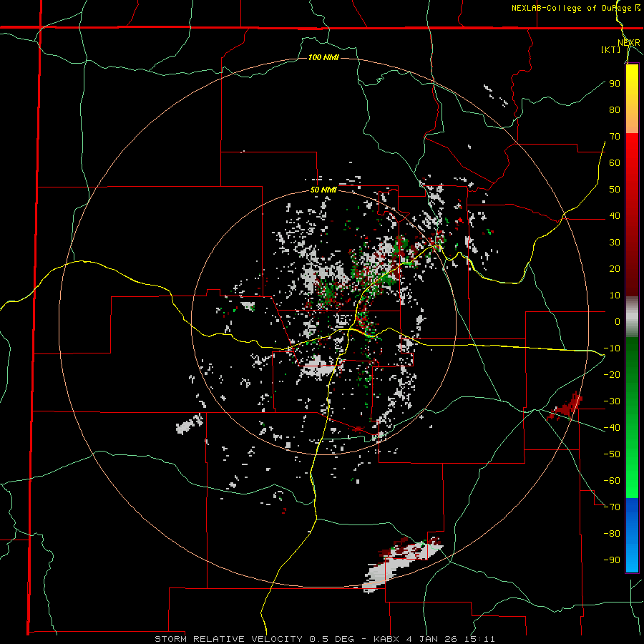Click the gray zero-velocity segment of color bar

click(632, 317)
